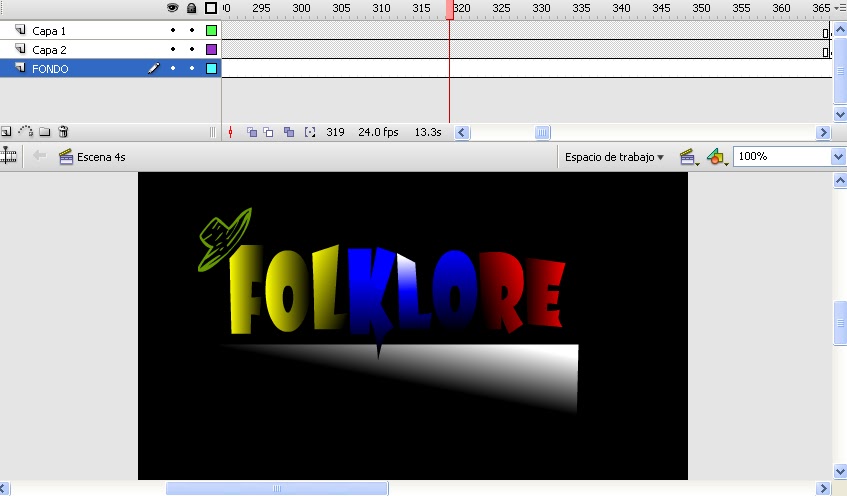Lock the FONDO layer dot
Image resolution: width=847 pixels, height=496 pixels.
coord(192,68)
